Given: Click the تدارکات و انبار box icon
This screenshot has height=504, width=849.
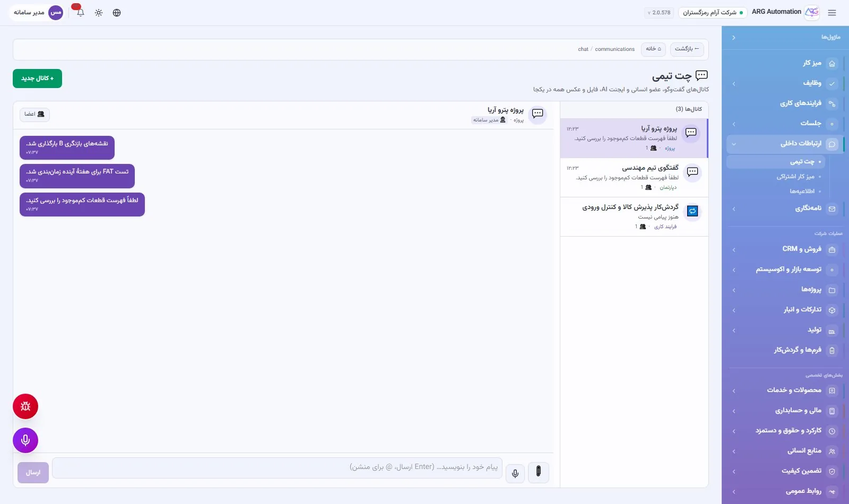Looking at the screenshot, I should click(x=832, y=310).
